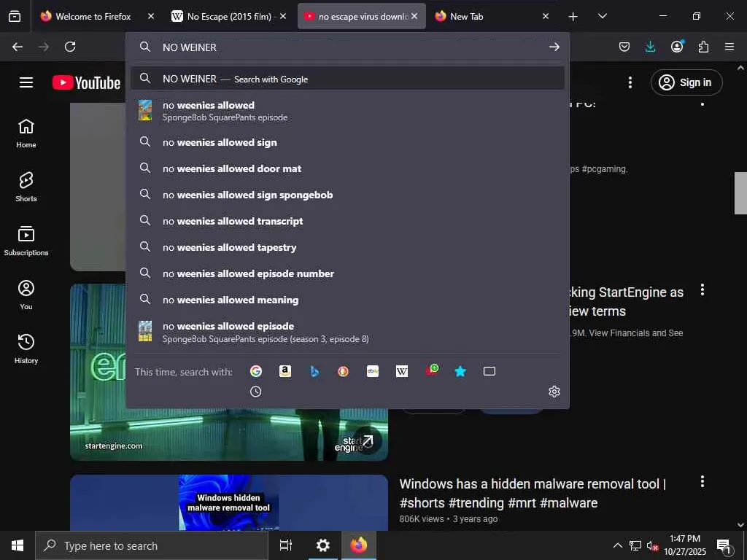Click the go arrow in address bar
747x560 pixels.
coord(554,47)
